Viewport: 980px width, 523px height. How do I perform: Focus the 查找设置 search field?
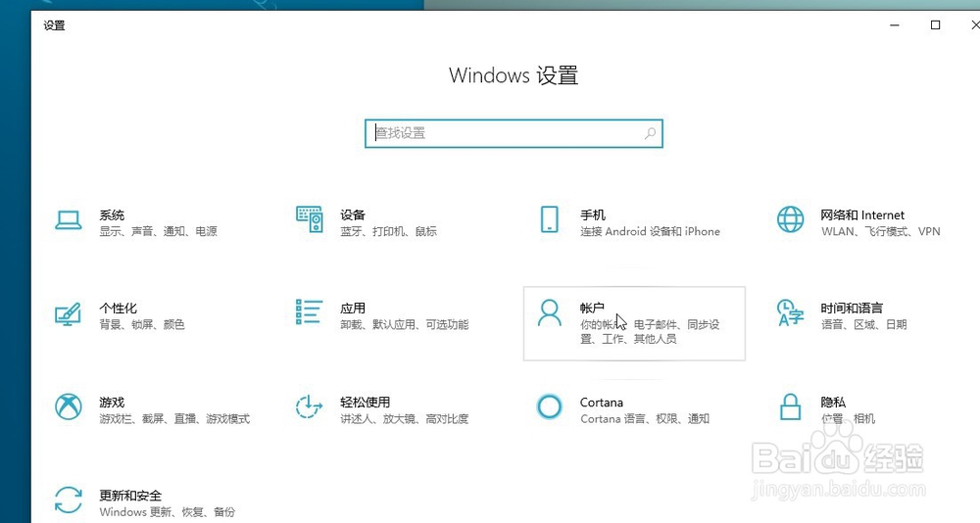point(514,133)
